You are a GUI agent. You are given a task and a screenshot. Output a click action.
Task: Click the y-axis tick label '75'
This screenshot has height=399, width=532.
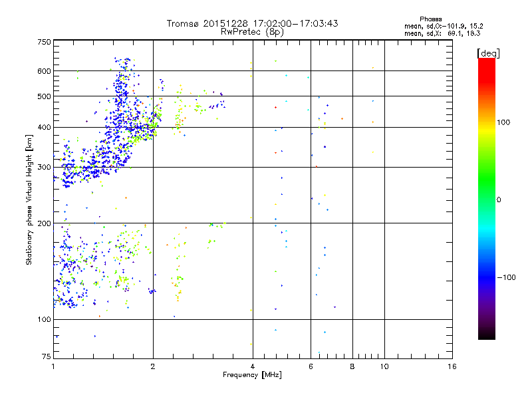click(x=47, y=356)
